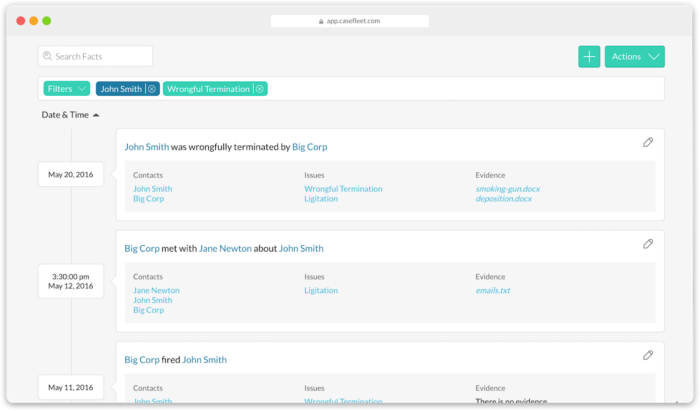The image size is (700, 411).
Task: Open Big Corp link in 'met with' fact title
Action: [142, 248]
